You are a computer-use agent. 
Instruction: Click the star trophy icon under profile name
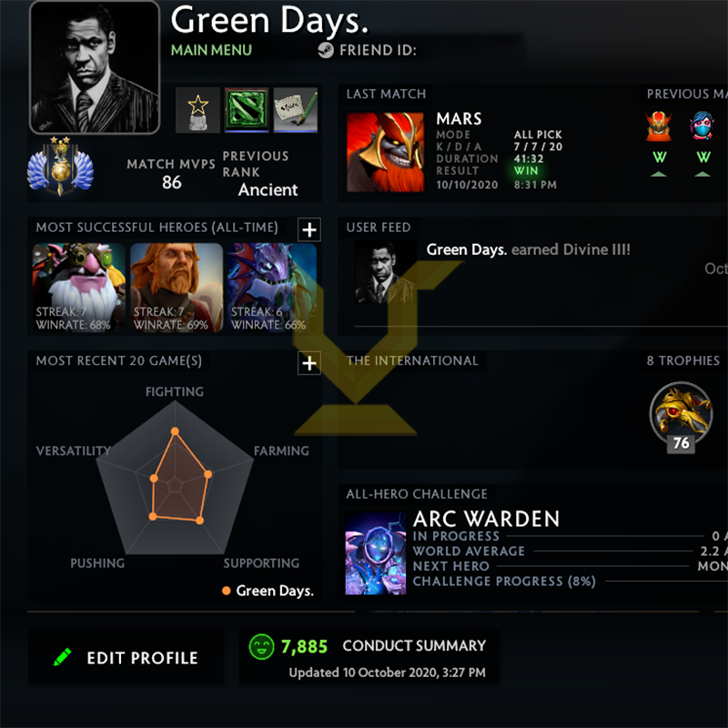[197, 110]
